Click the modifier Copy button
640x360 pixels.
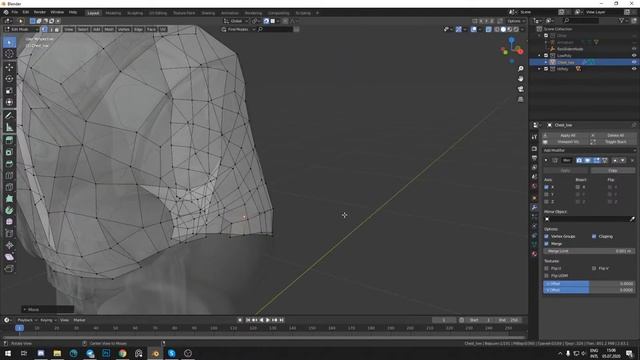point(613,170)
